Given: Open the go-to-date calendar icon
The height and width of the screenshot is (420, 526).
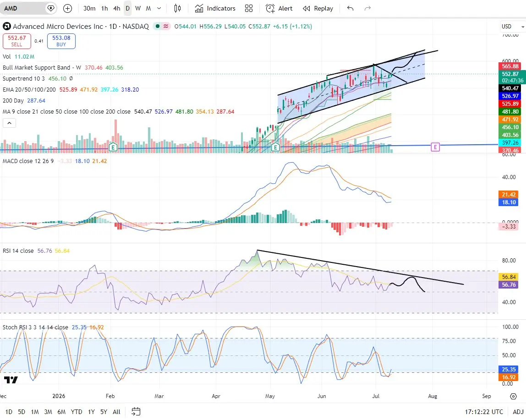Looking at the screenshot, I should [136, 412].
